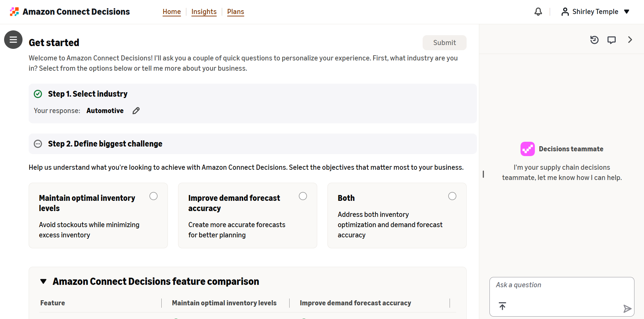
Task: Start a new chat conversation
Action: click(612, 40)
